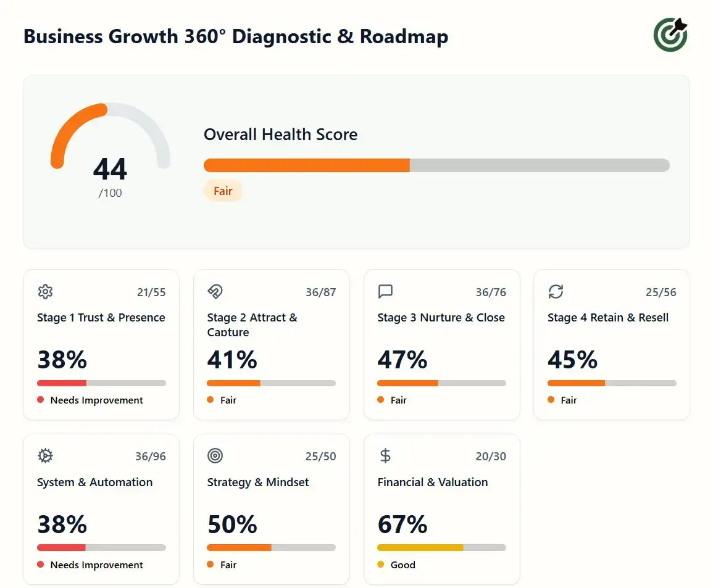Click the Business Growth 360° Diagnostic & Roadmap heading
713x588 pixels.
[235, 36]
